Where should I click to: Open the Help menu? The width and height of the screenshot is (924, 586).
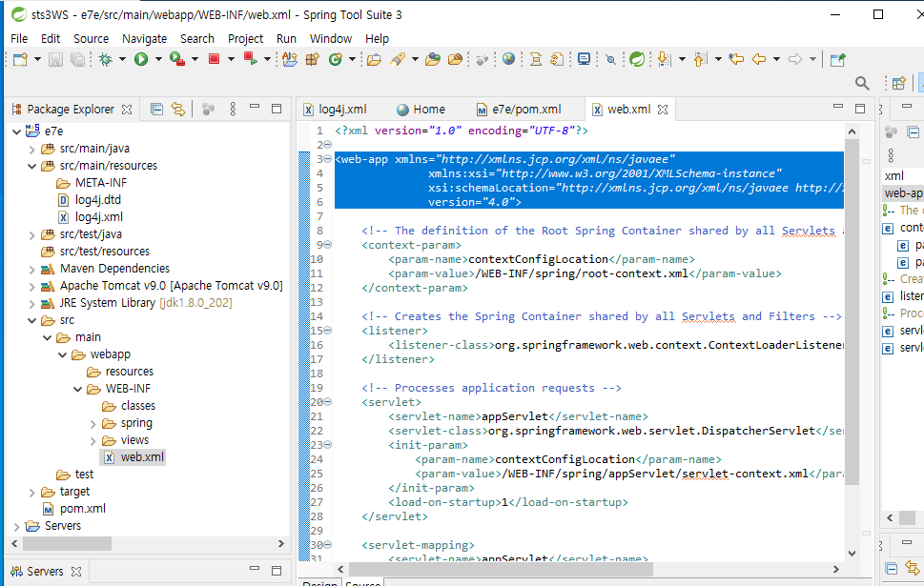coord(378,38)
